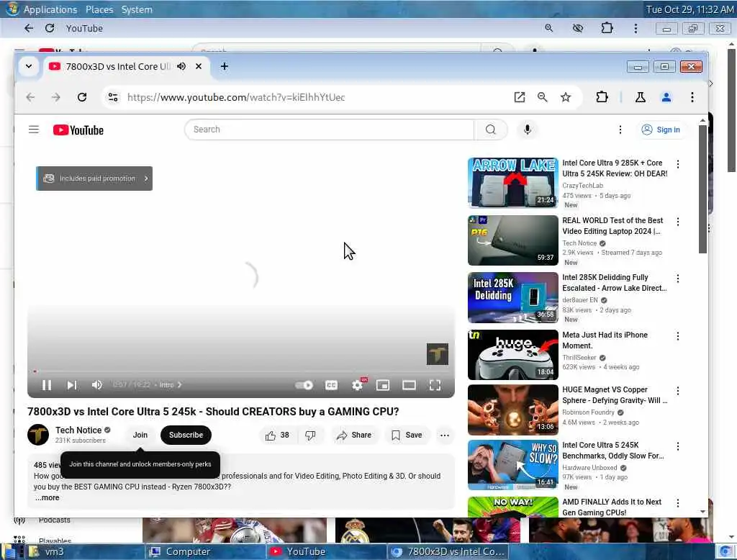Subscribe to Tech Notice
This screenshot has width=737, height=560.
(186, 435)
